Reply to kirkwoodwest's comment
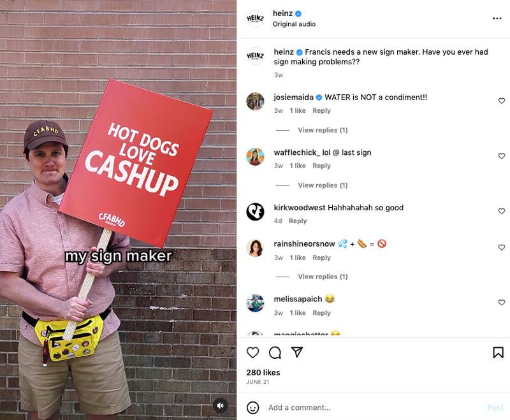Screen dimensions: 510x420 (x=298, y=221)
